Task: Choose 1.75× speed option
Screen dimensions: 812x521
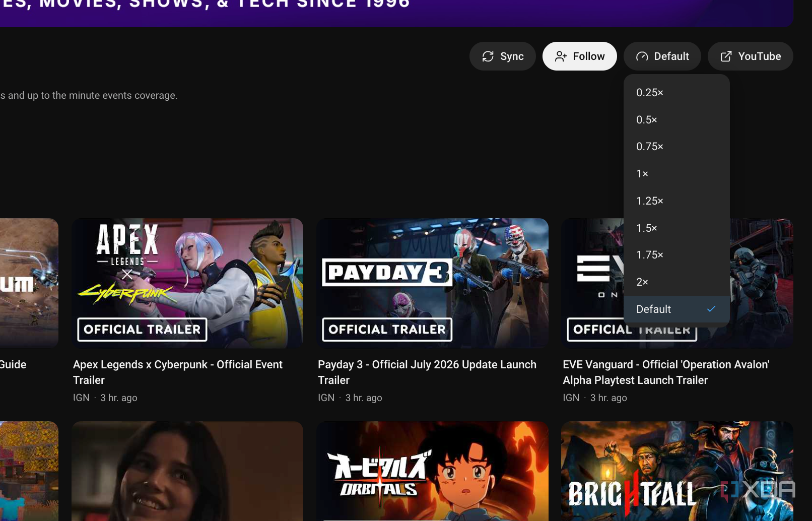Action: pyautogui.click(x=676, y=254)
